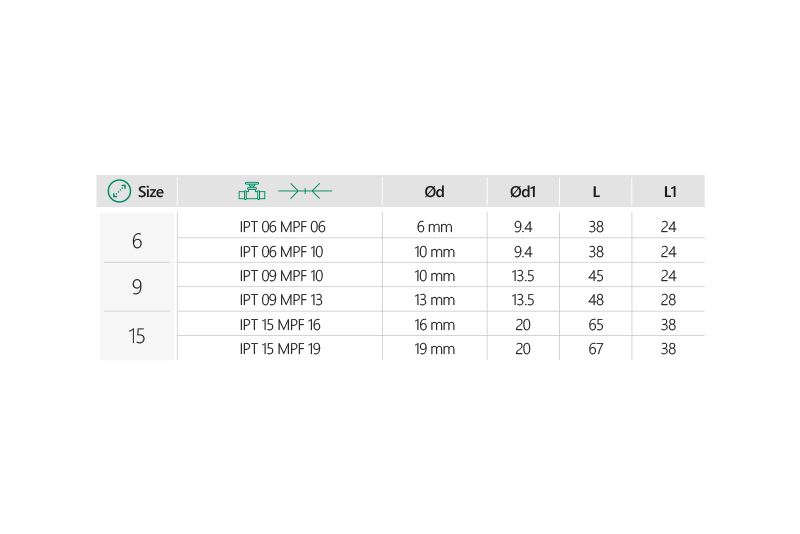Click the Size header label text
This screenshot has width=800, height=534.
(151, 191)
